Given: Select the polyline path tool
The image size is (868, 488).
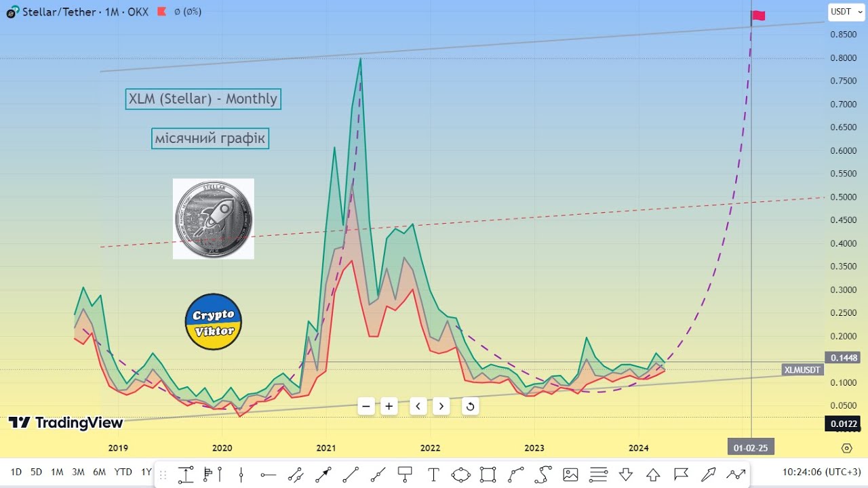Looking at the screenshot, I should (x=736, y=474).
